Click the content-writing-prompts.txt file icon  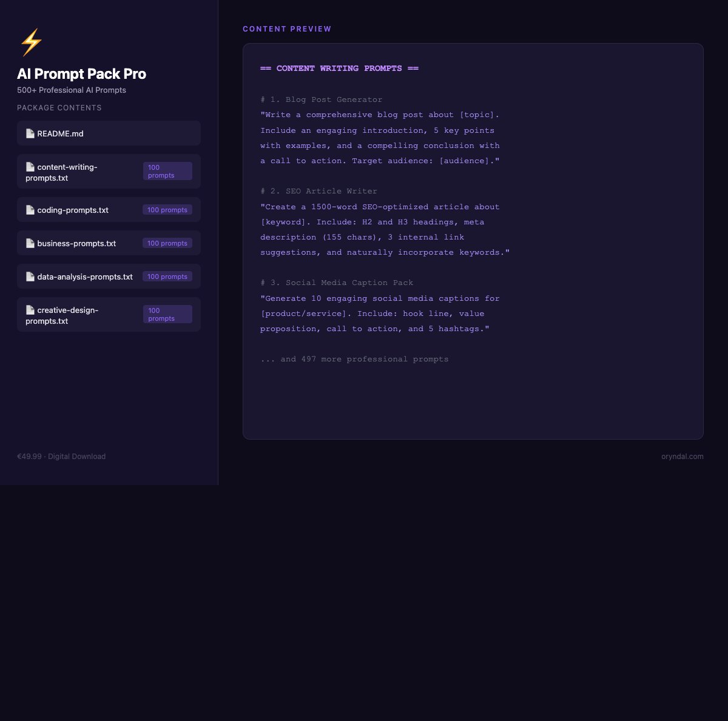coord(30,167)
